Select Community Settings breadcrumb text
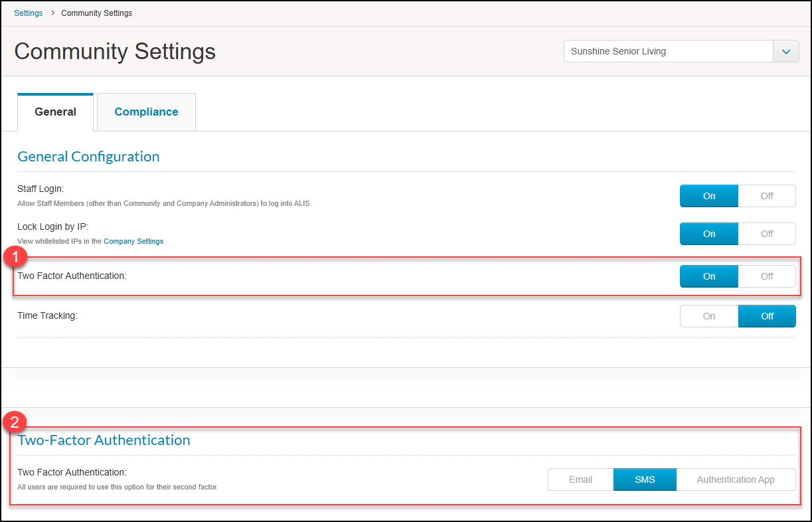Viewport: 812px width, 522px height. [x=97, y=13]
